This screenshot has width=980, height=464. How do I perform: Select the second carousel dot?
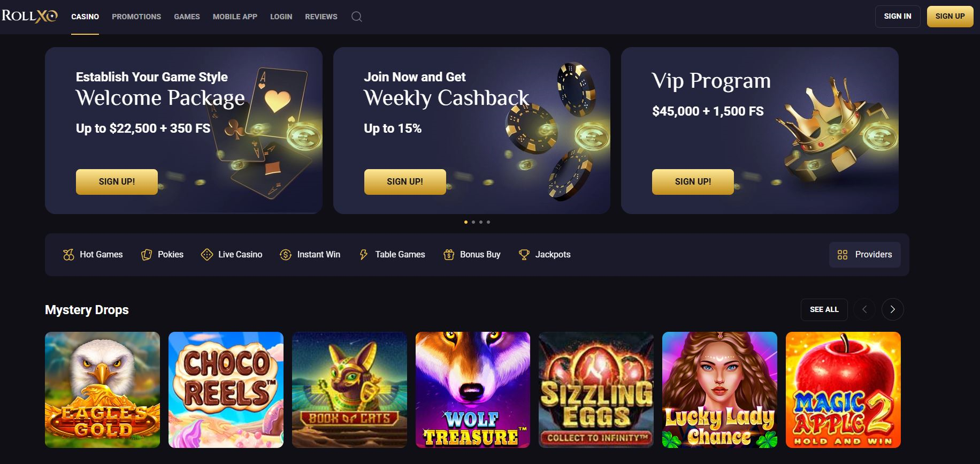pos(473,222)
